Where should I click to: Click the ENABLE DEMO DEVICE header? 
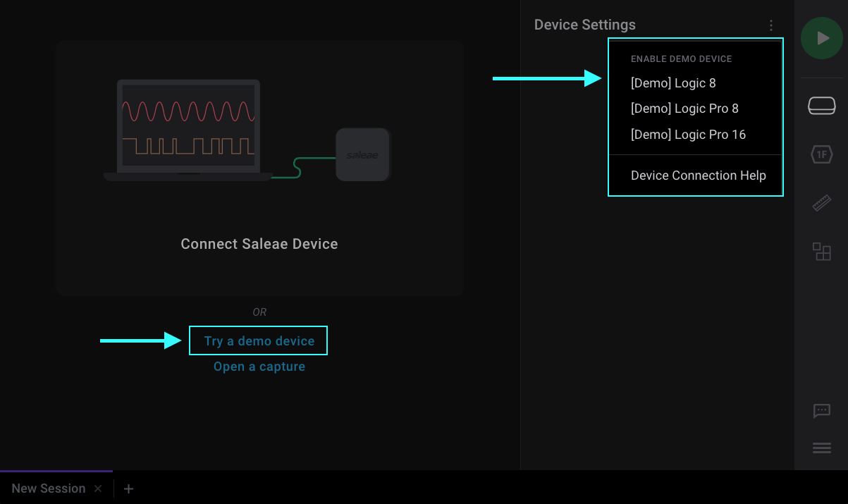[681, 59]
